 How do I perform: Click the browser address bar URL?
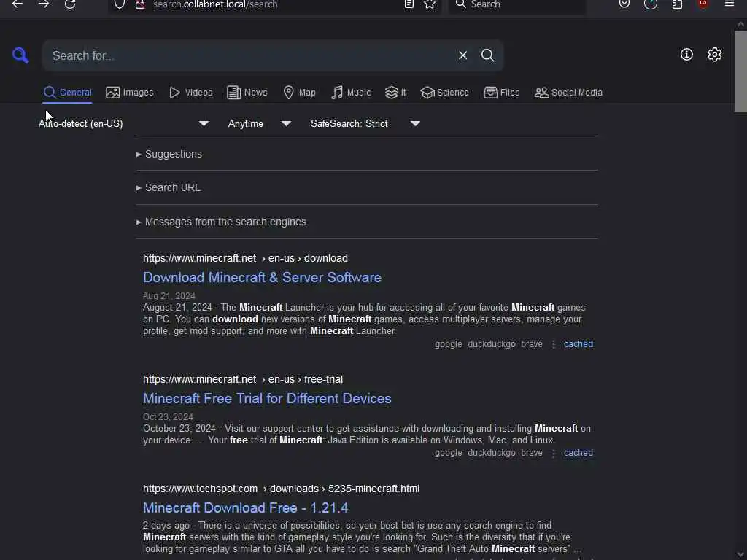[215, 4]
